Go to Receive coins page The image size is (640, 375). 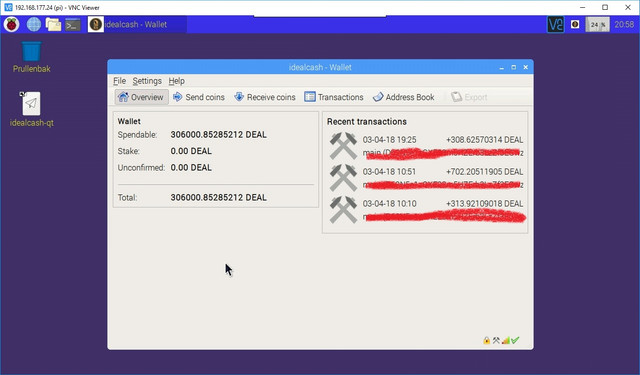[x=264, y=97]
